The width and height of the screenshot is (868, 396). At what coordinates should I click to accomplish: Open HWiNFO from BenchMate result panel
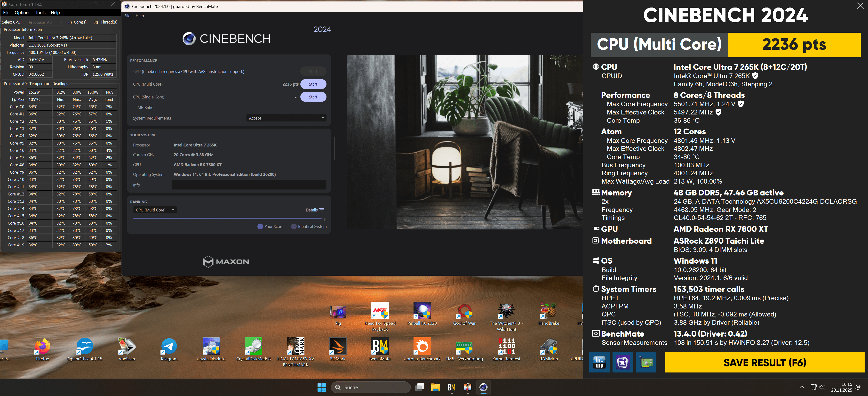(599, 362)
